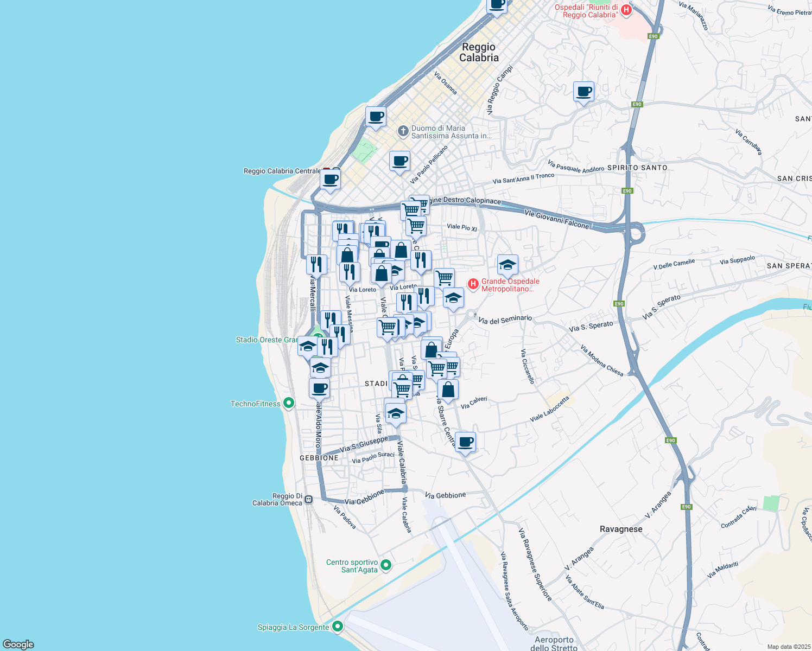Select the V.Delle Camelie street label

(x=674, y=265)
